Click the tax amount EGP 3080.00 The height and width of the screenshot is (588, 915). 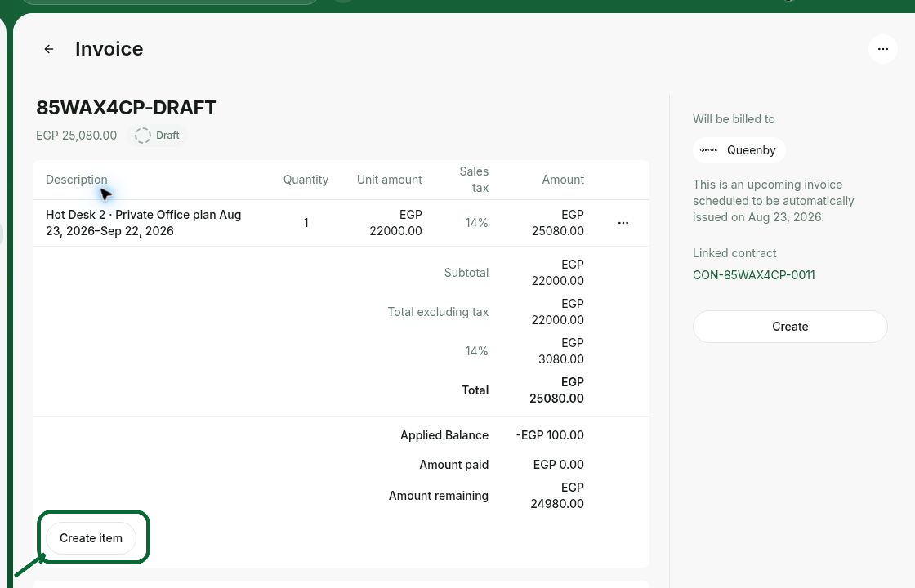tap(560, 351)
